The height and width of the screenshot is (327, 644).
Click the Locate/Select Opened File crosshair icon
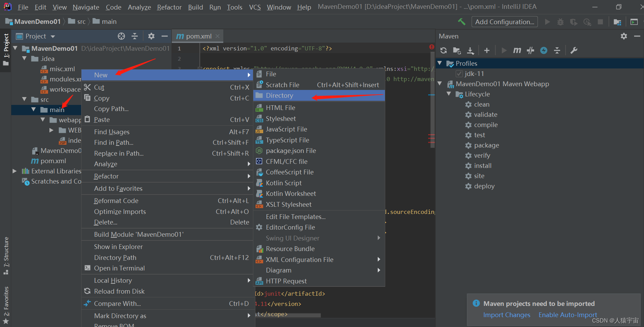pyautogui.click(x=121, y=36)
